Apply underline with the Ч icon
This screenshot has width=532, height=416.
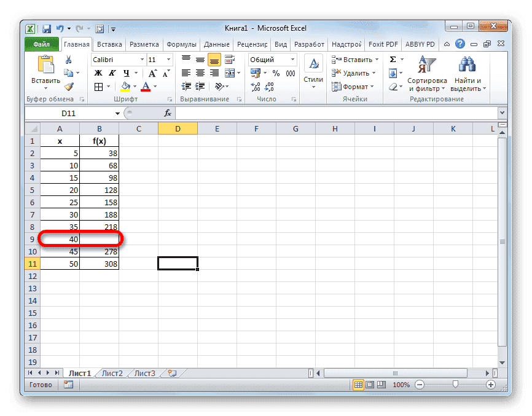(x=125, y=73)
